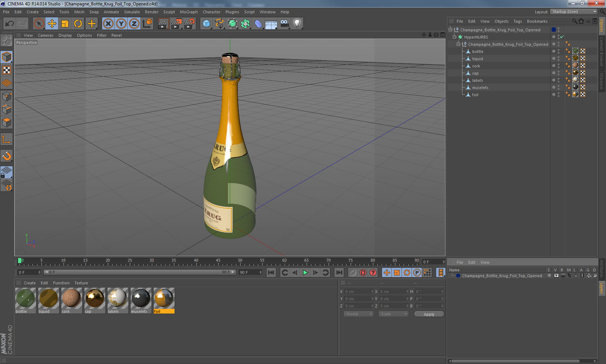
Task: Open the Simulate menu
Action: click(132, 12)
